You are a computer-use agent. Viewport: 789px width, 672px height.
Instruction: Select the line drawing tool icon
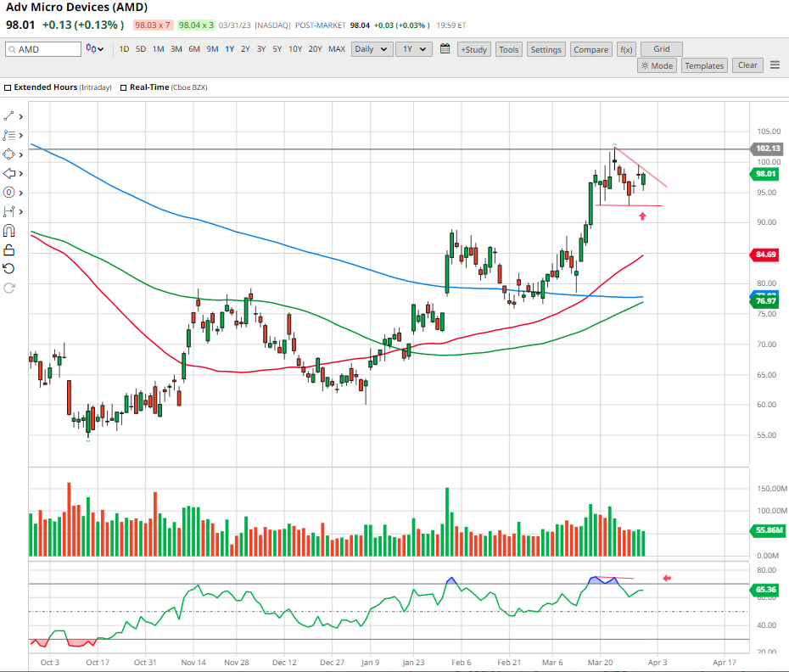pos(8,116)
